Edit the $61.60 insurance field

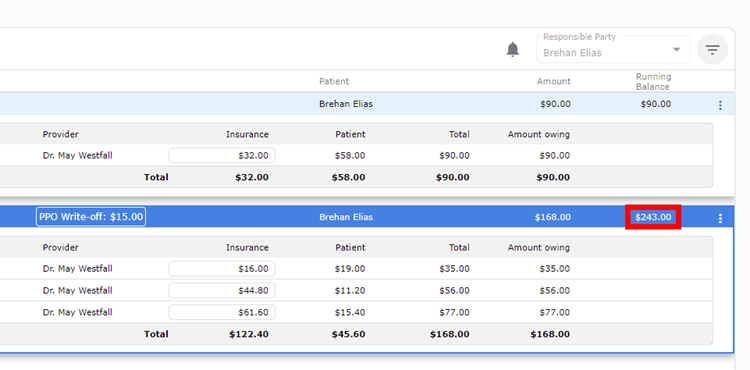point(222,312)
